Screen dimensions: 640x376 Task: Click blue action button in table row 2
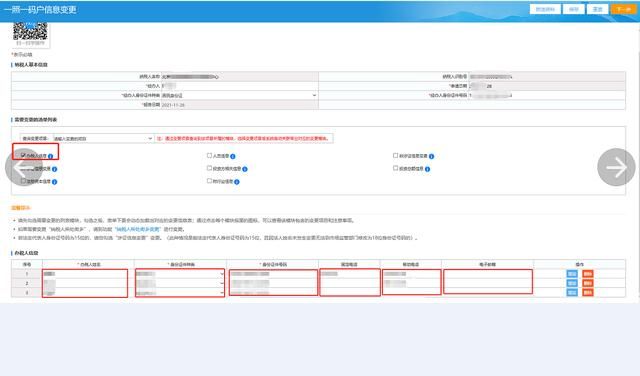572,283
